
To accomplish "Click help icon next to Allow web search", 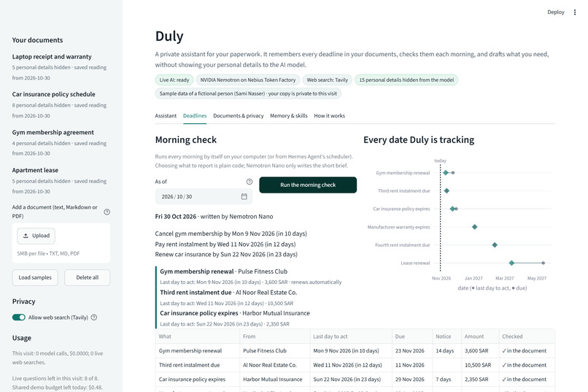I will point(94,318).
